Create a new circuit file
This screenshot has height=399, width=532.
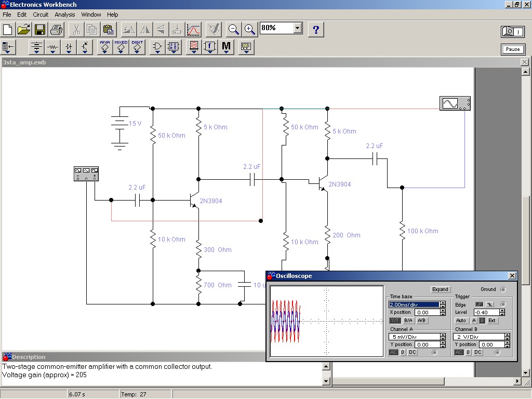pos(8,30)
